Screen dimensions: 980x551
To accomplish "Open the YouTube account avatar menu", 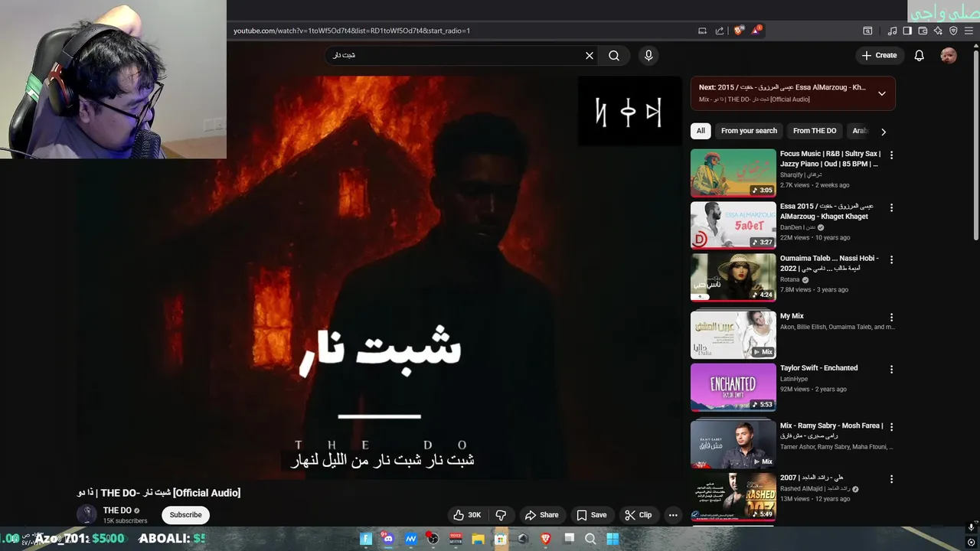I will (949, 55).
